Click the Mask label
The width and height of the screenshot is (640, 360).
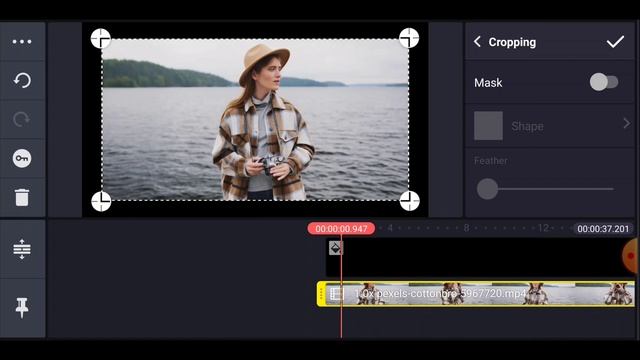point(488,83)
